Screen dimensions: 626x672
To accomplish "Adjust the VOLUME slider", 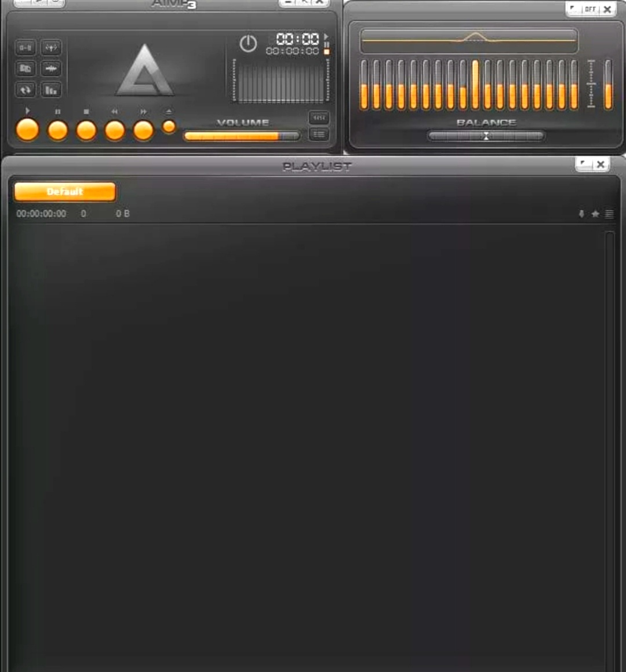I will [x=241, y=136].
